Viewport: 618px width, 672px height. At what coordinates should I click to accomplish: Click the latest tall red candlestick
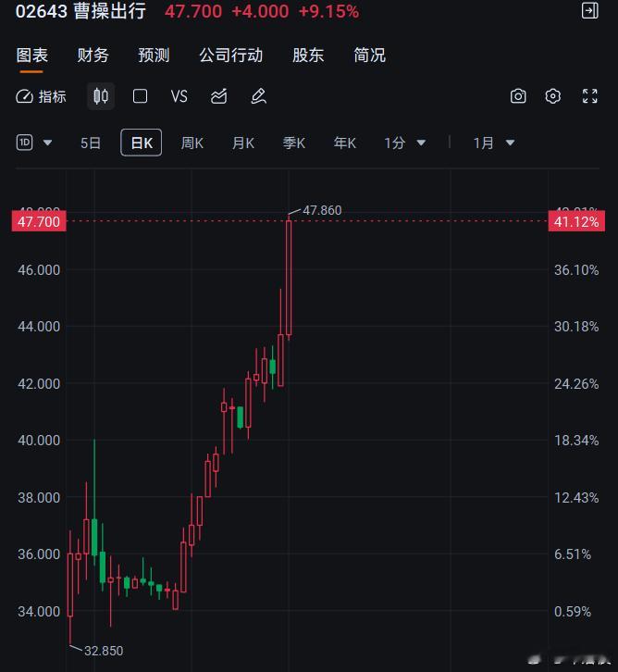(289, 278)
